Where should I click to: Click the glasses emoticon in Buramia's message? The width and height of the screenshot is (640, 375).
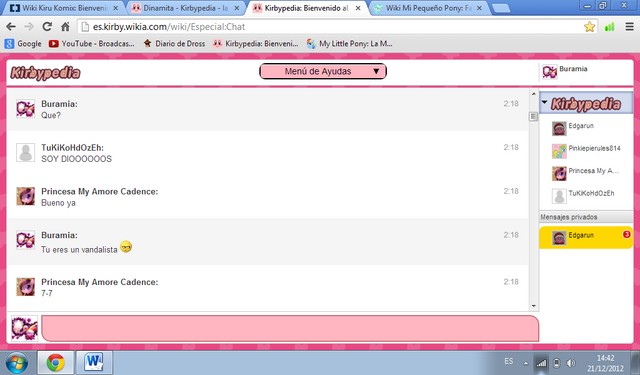[126, 247]
